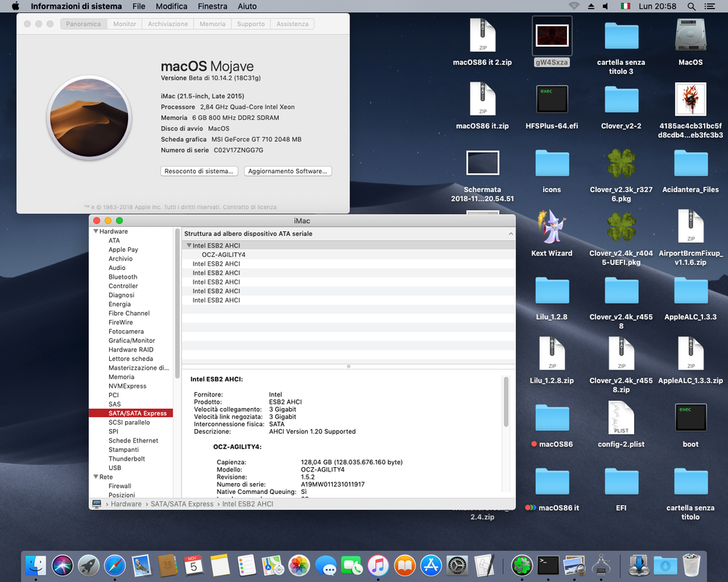Open the File menu
This screenshot has width=728, height=582.
coord(138,6)
